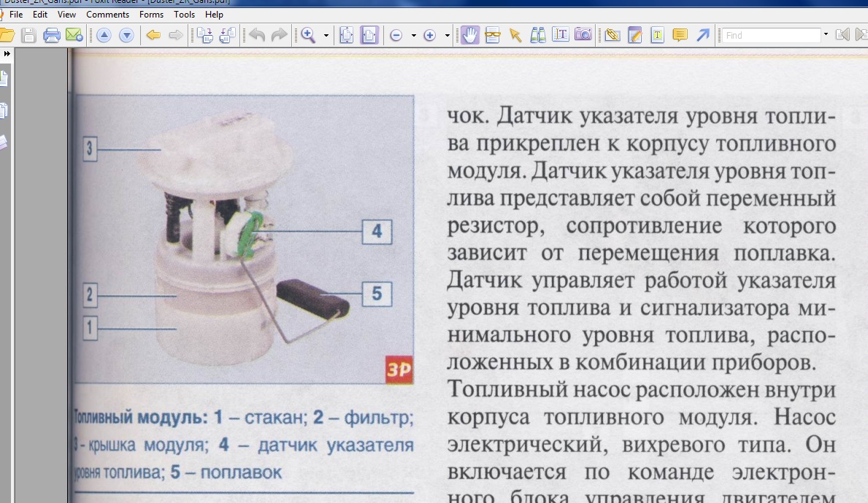This screenshot has width=868, height=503.
Task: Click the Fit Page icon
Action: click(347, 36)
